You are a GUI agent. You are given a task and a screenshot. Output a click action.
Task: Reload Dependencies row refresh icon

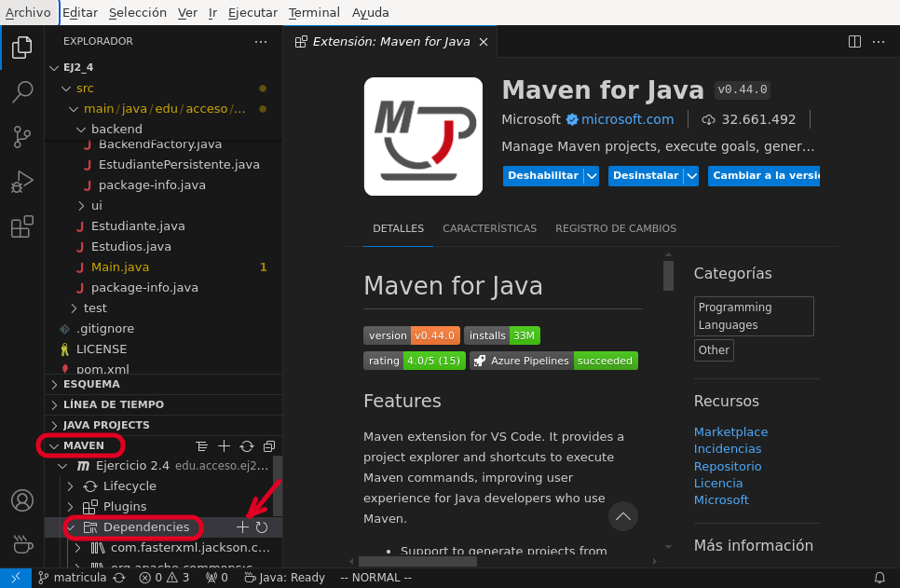(262, 527)
